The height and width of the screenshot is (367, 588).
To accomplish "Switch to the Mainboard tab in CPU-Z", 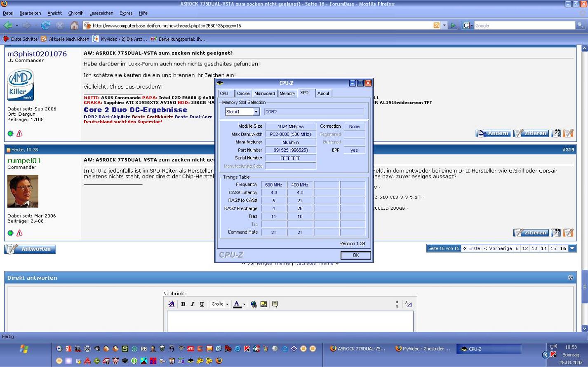I will [x=264, y=94].
